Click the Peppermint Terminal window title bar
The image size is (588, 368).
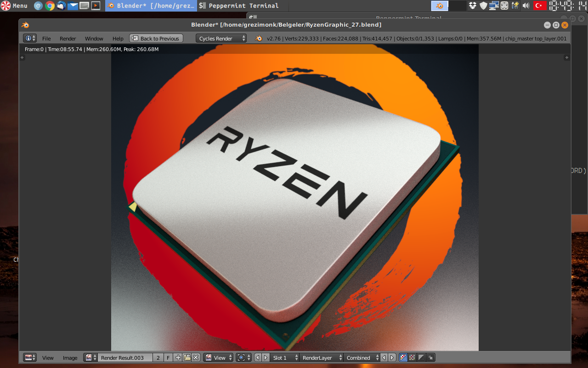pyautogui.click(x=408, y=16)
